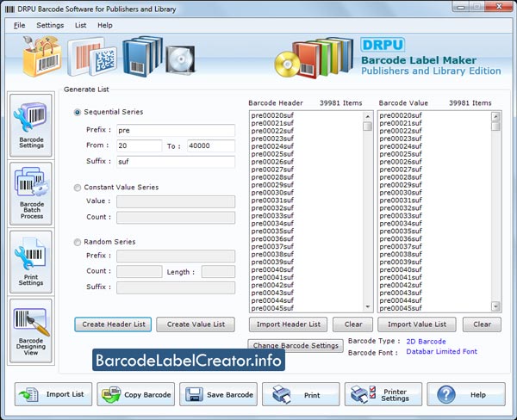
Task: Click the Import List bottom button
Action: click(x=53, y=394)
